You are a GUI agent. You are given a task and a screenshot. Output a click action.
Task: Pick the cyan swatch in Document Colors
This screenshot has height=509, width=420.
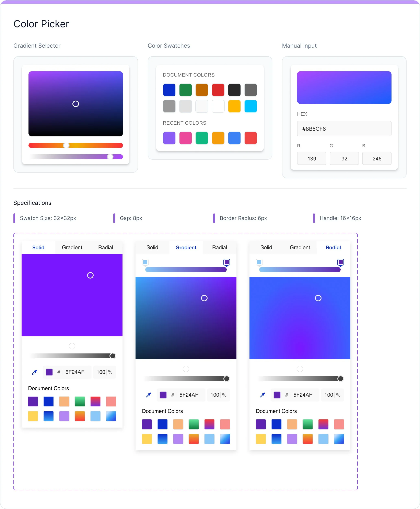point(250,106)
